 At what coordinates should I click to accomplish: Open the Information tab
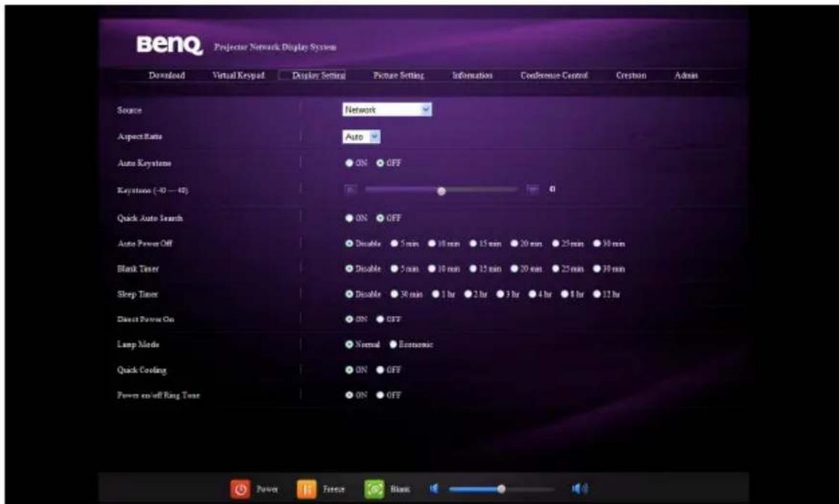473,75
